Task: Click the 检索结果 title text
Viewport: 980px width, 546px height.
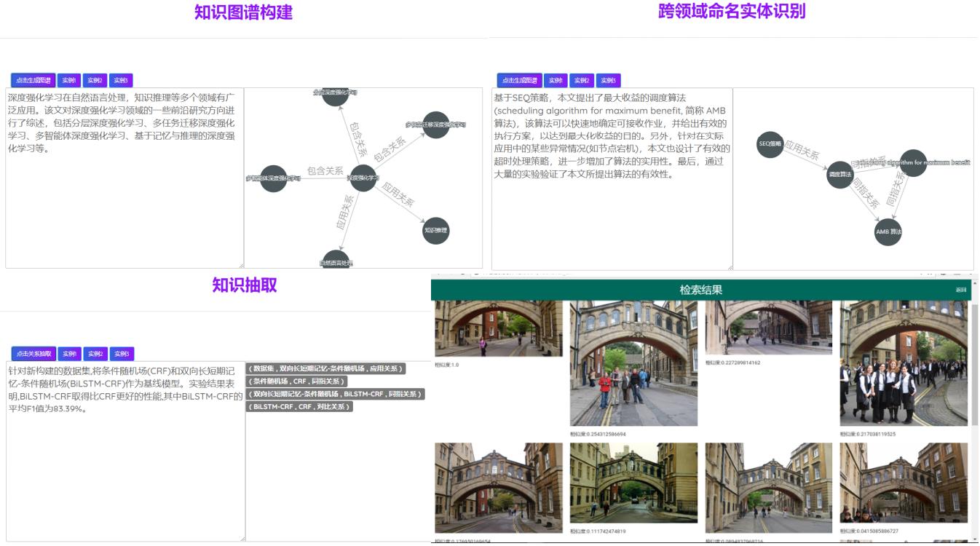Action: pos(701,290)
